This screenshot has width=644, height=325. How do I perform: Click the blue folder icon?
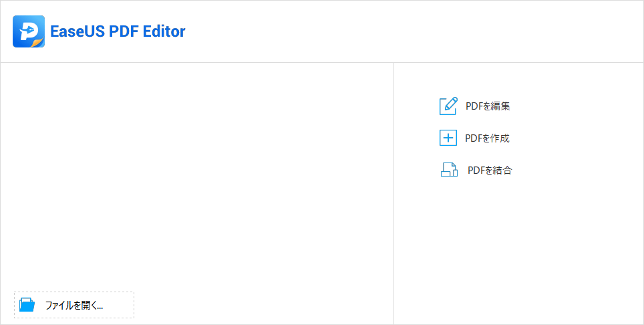tap(27, 305)
